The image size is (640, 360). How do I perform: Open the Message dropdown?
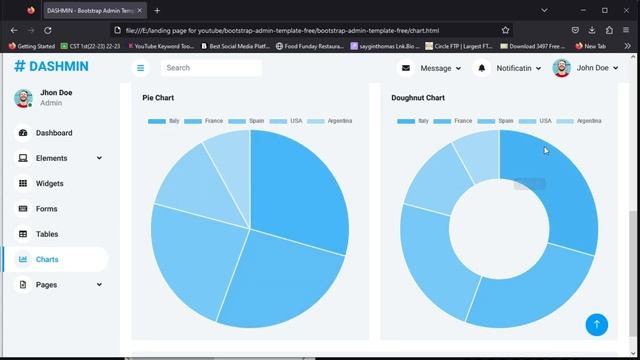pyautogui.click(x=441, y=69)
